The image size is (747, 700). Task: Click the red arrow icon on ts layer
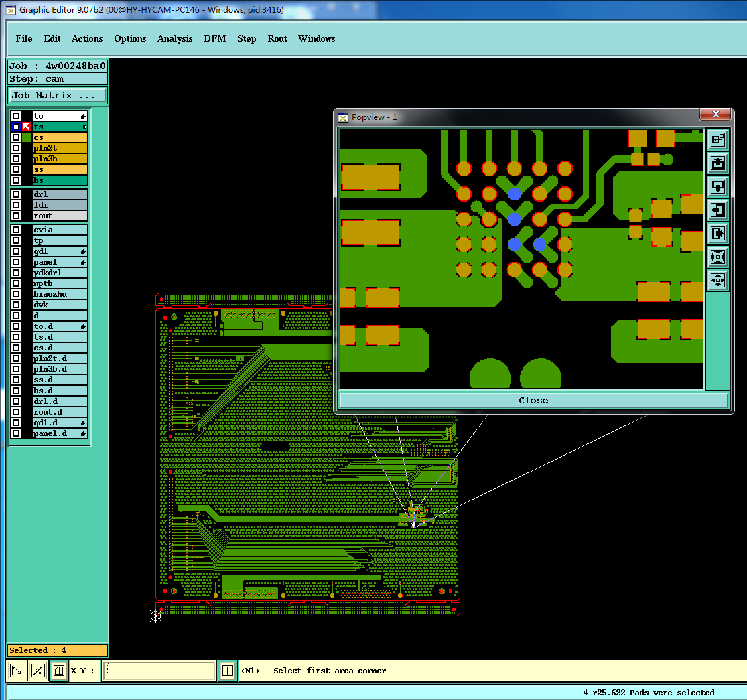pyautogui.click(x=27, y=127)
